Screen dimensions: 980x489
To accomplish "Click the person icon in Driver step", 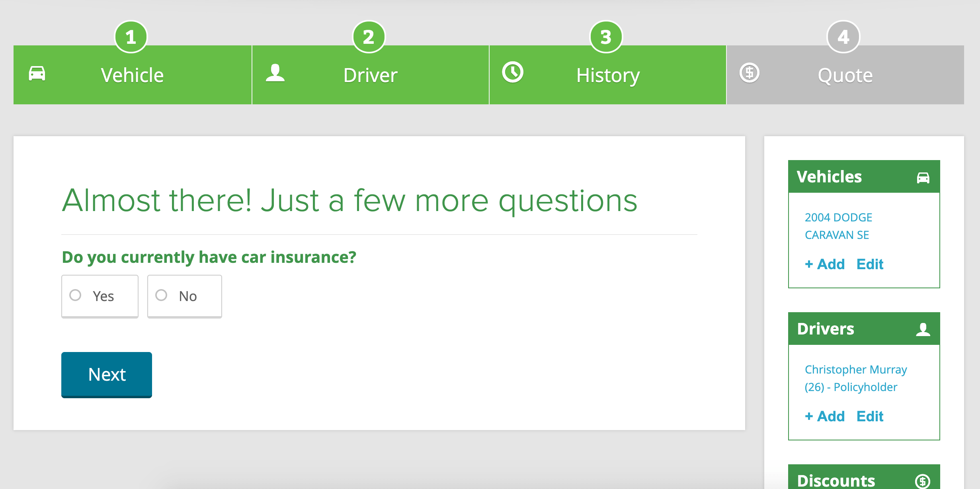I will click(275, 73).
